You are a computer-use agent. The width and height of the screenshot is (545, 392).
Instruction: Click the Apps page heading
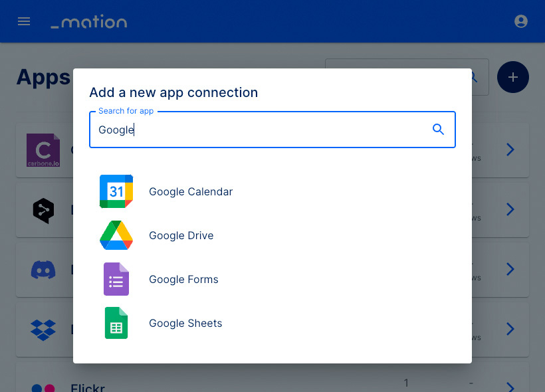(x=43, y=77)
